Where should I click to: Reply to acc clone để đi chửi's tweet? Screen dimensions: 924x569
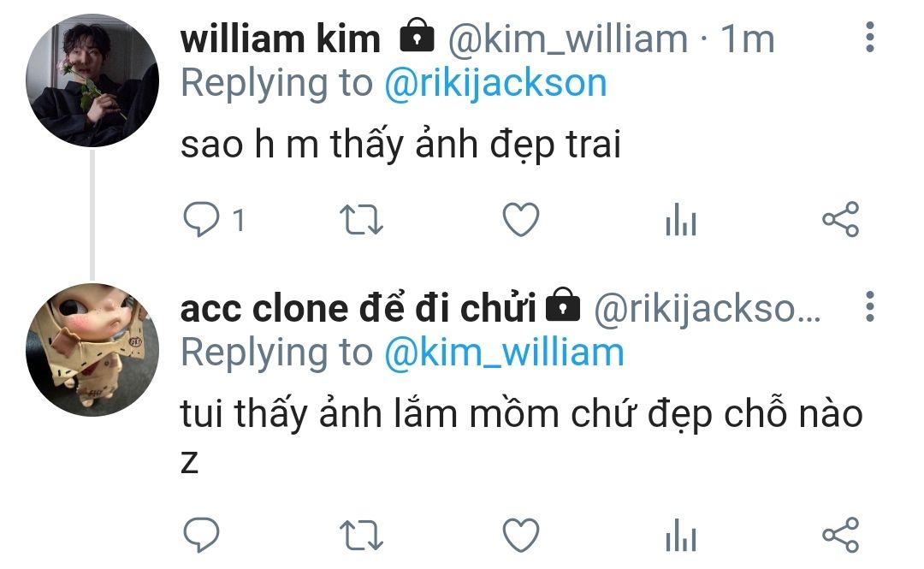click(x=202, y=535)
